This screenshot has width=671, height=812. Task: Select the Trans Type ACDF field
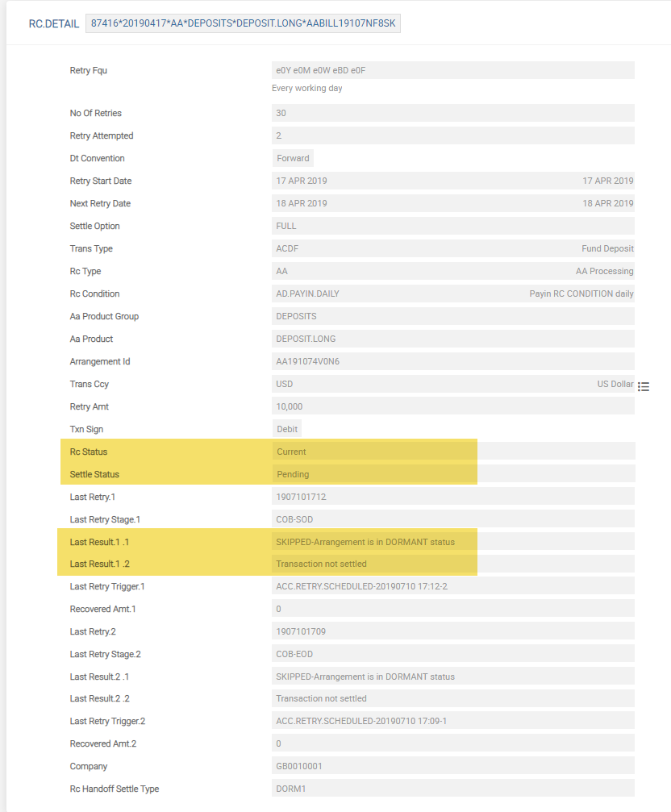coord(452,248)
